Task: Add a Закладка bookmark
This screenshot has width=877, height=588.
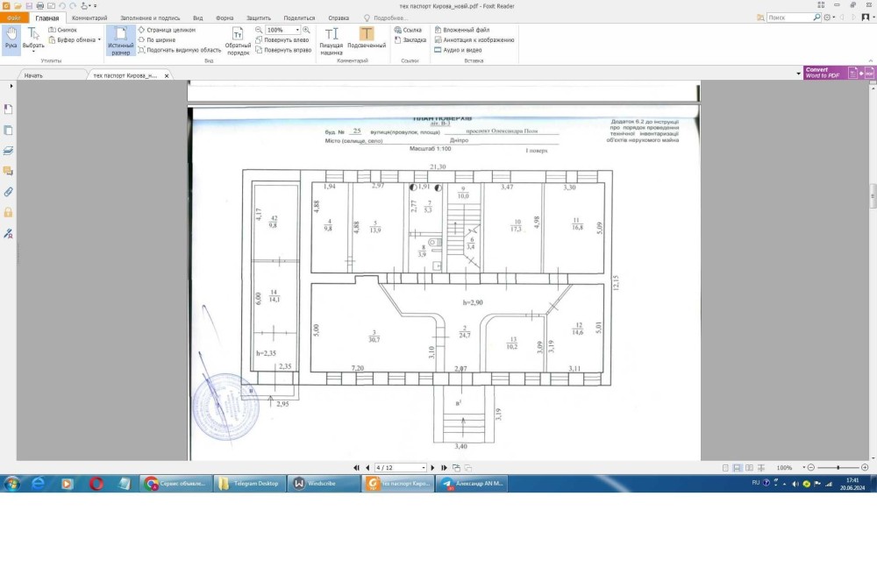Action: 410,39
